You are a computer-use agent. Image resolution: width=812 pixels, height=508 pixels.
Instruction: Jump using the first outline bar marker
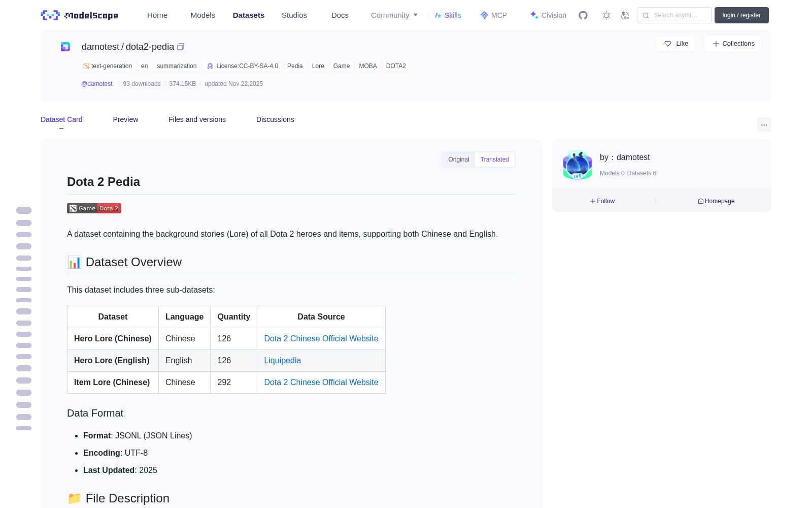pyautogui.click(x=24, y=210)
